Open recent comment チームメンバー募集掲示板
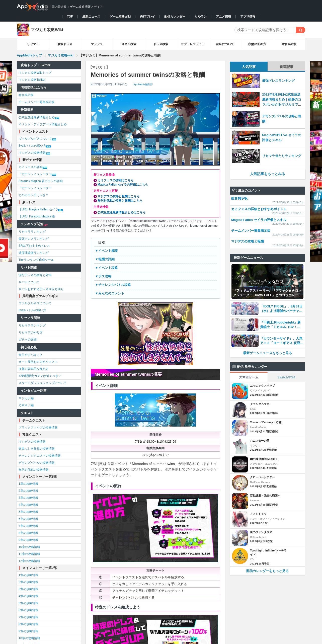 tap(251, 230)
